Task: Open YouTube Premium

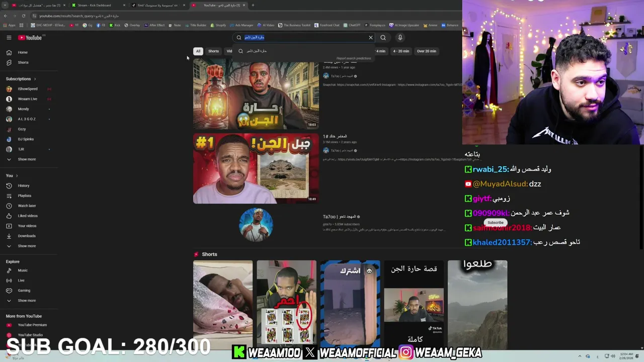Action: tap(32, 325)
